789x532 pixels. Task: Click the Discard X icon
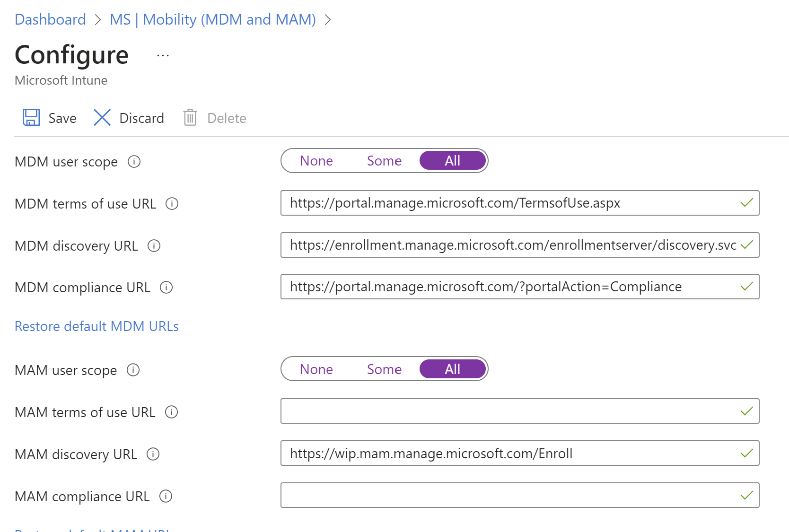[102, 117]
